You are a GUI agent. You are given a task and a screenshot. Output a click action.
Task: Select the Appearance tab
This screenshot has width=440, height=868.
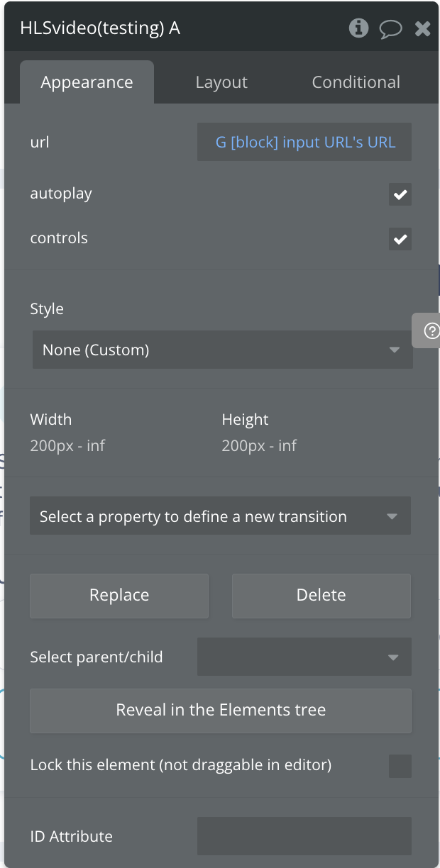click(87, 82)
